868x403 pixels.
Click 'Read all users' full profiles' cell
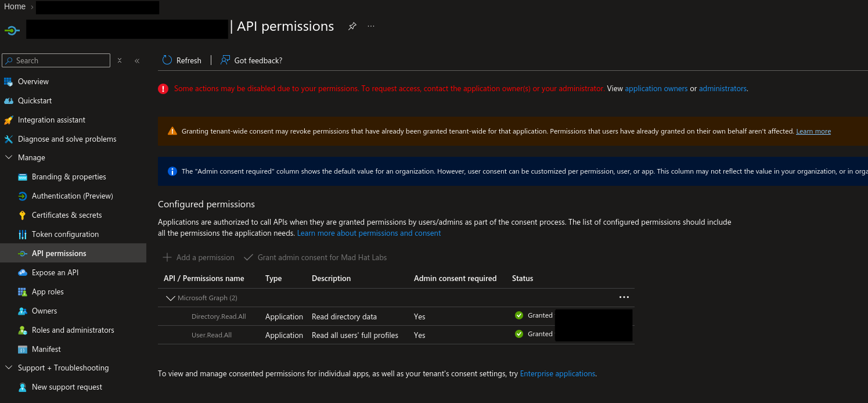pyautogui.click(x=355, y=335)
